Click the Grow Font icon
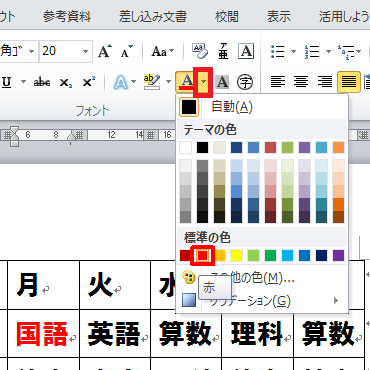The width and height of the screenshot is (370, 370). point(105,51)
